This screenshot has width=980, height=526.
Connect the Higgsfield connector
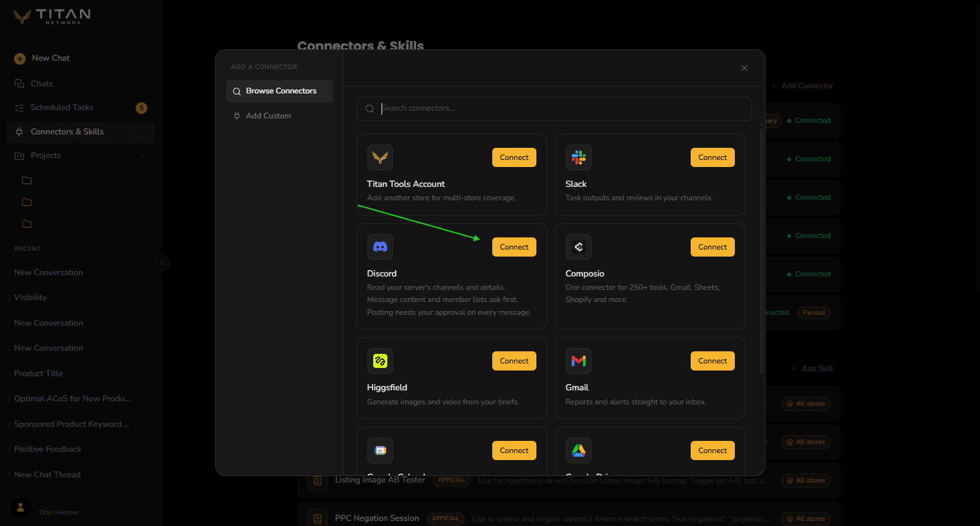tap(514, 361)
